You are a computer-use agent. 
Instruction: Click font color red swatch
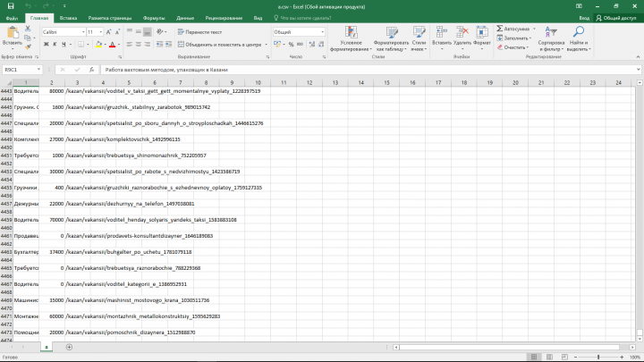tap(112, 45)
